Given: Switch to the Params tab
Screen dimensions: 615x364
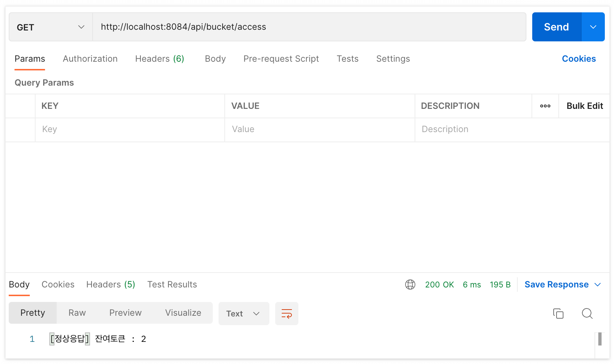Looking at the screenshot, I should (x=30, y=59).
